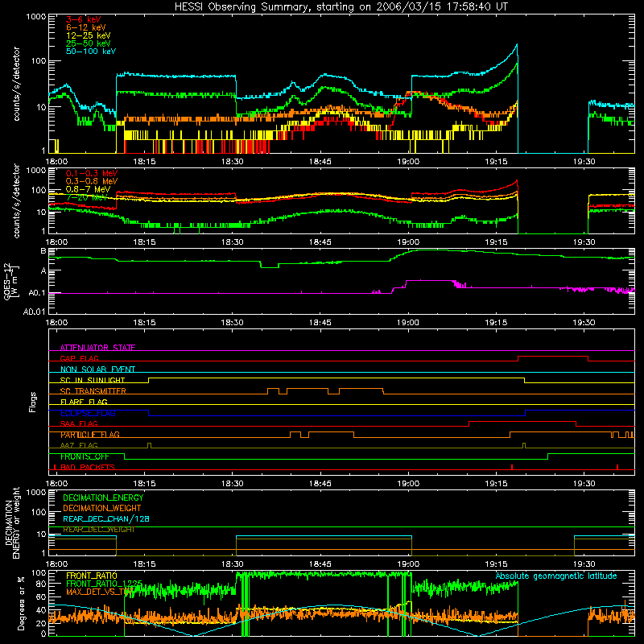Click 18:00 tick under the keV panel
The height and width of the screenshot is (644, 644).
[x=56, y=162]
